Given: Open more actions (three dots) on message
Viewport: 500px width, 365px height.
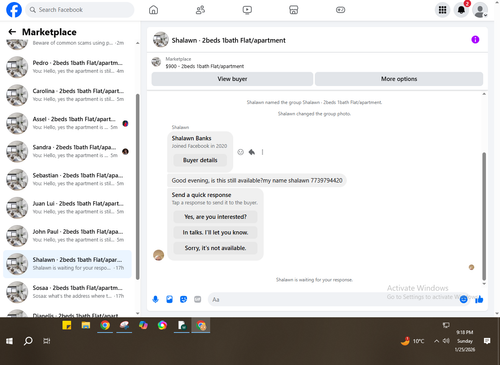Looking at the screenshot, I should tap(262, 152).
